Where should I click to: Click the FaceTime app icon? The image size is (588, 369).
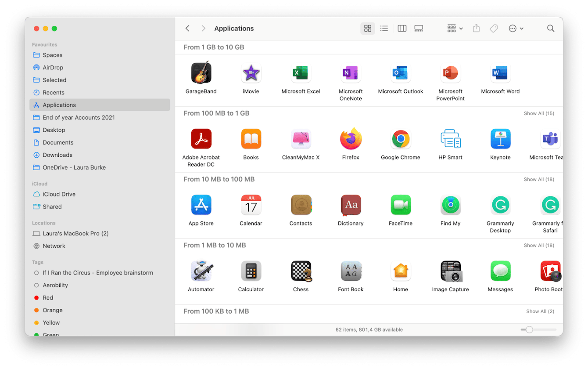(401, 205)
